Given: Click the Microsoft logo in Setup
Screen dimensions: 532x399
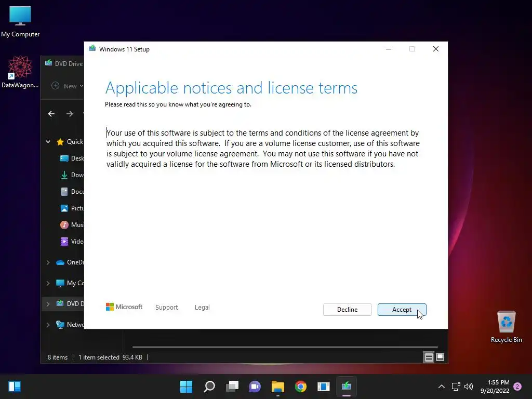Looking at the screenshot, I should (x=124, y=307).
